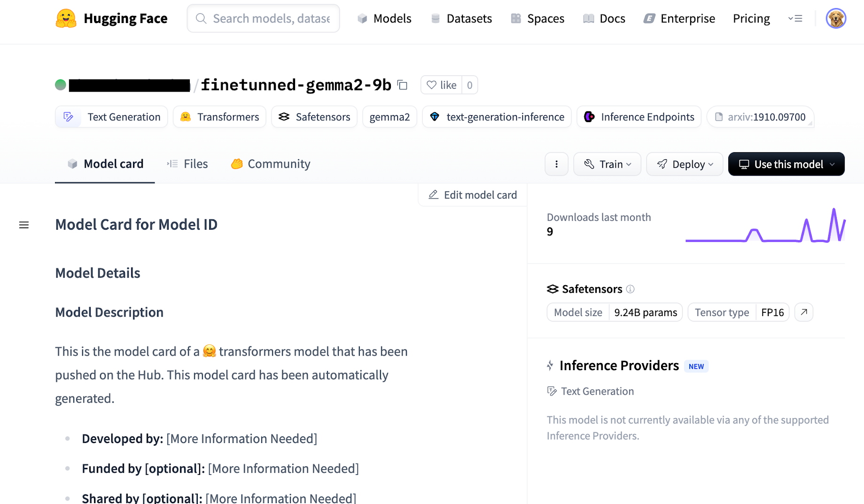864x504 pixels.
Task: Click the arxiv:1910.09700 tag label
Action: (x=766, y=117)
